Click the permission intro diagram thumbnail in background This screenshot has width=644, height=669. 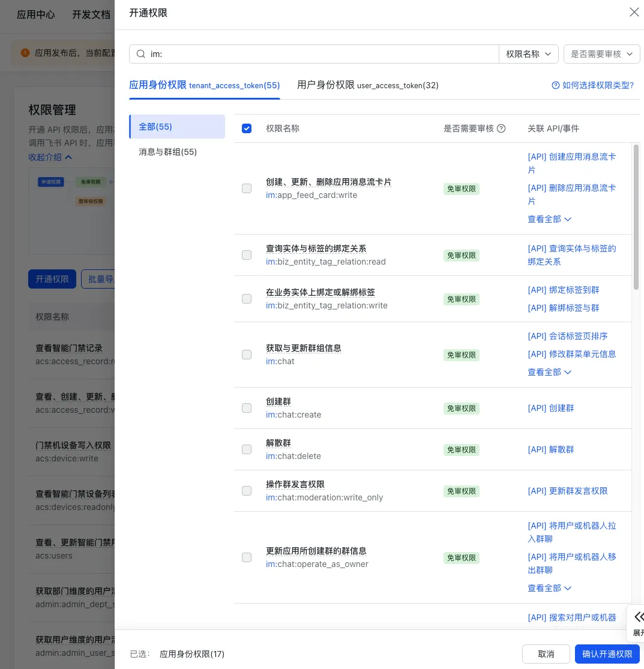[71, 211]
